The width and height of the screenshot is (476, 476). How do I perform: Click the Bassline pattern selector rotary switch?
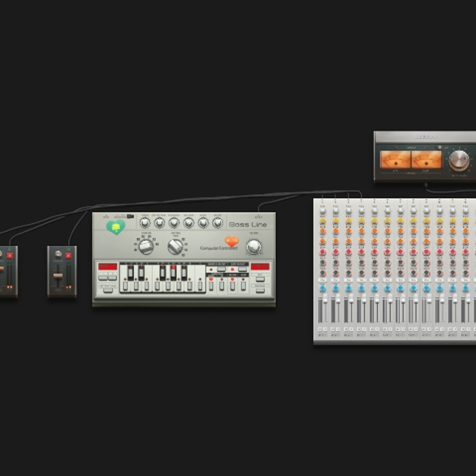tap(175, 247)
